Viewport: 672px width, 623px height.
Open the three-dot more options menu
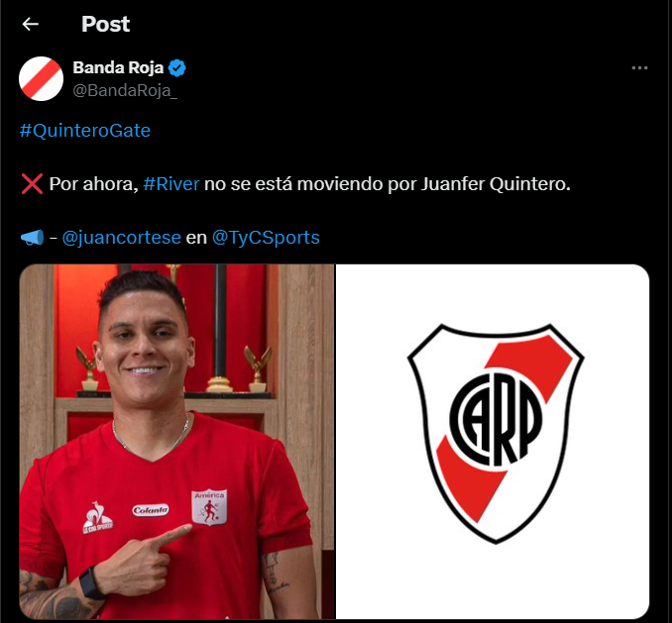coord(639,68)
